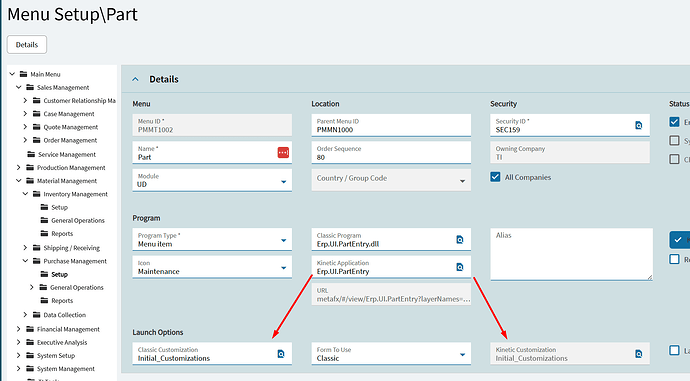Toggle the second Status checkbox

674,140
